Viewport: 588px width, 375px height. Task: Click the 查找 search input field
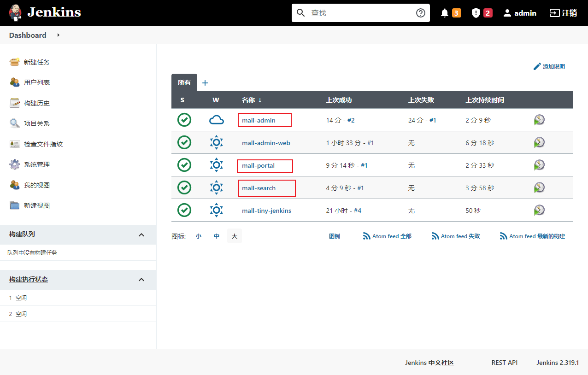point(359,13)
